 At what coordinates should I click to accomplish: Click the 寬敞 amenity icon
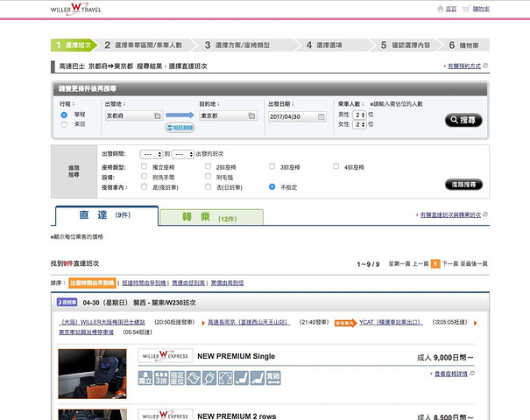(273, 377)
